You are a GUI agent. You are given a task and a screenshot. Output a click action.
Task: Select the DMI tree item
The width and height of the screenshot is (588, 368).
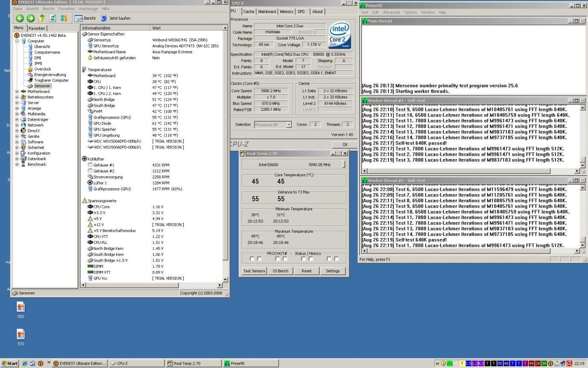(35, 58)
